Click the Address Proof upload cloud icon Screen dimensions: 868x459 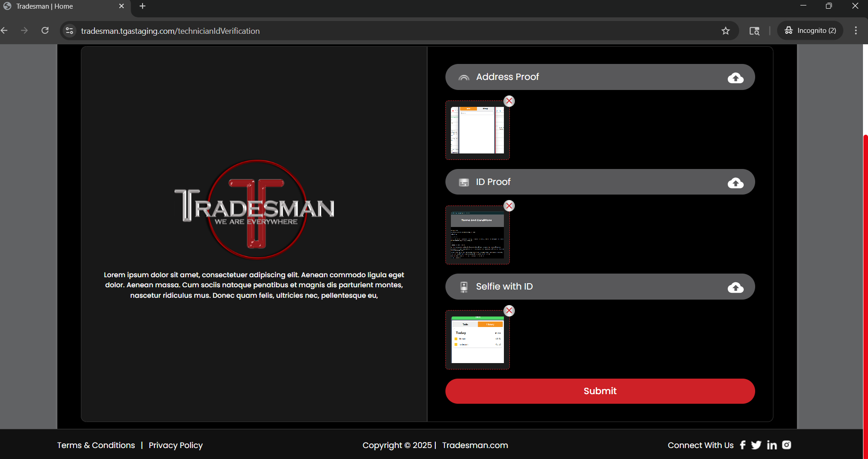pos(736,78)
